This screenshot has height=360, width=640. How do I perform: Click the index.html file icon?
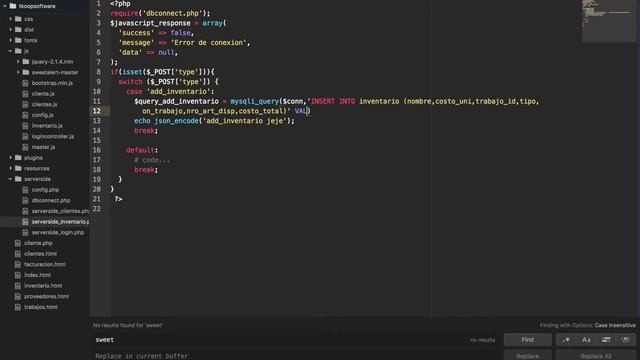(18, 275)
